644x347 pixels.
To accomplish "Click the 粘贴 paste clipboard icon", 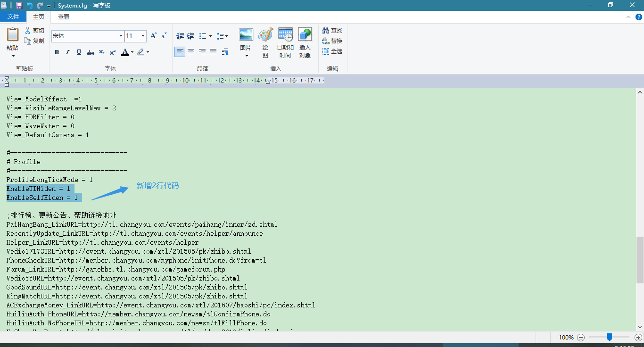I will pos(13,34).
